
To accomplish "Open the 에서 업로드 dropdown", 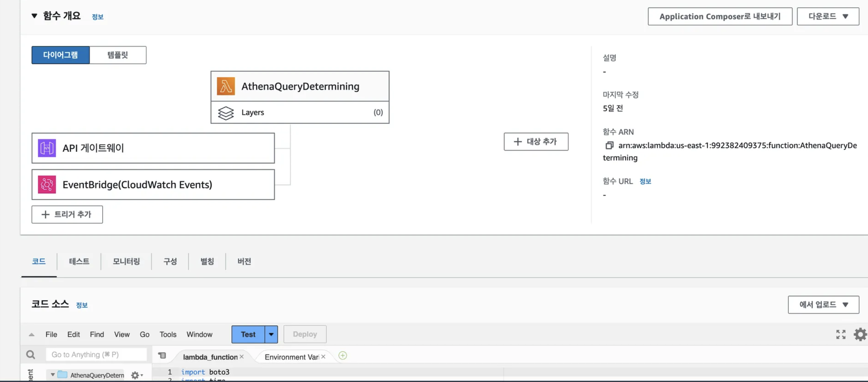I will tap(823, 304).
